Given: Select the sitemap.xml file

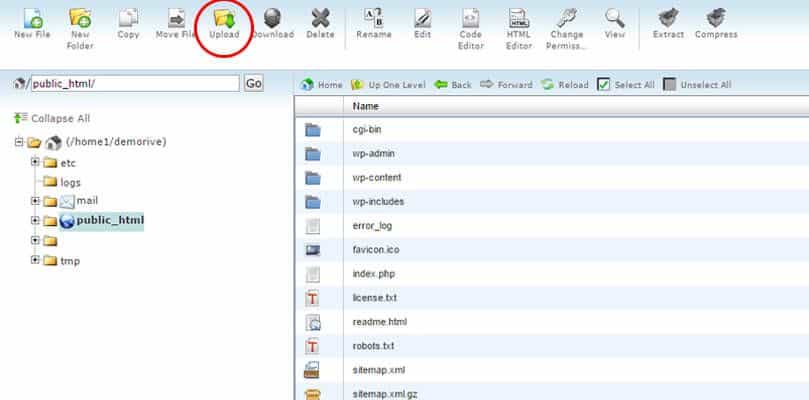Looking at the screenshot, I should tap(552, 370).
